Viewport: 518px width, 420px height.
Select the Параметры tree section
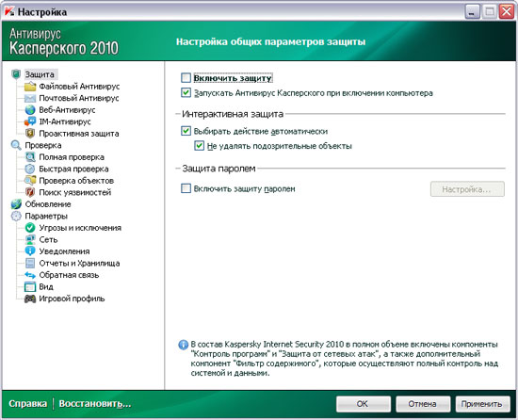tap(46, 217)
